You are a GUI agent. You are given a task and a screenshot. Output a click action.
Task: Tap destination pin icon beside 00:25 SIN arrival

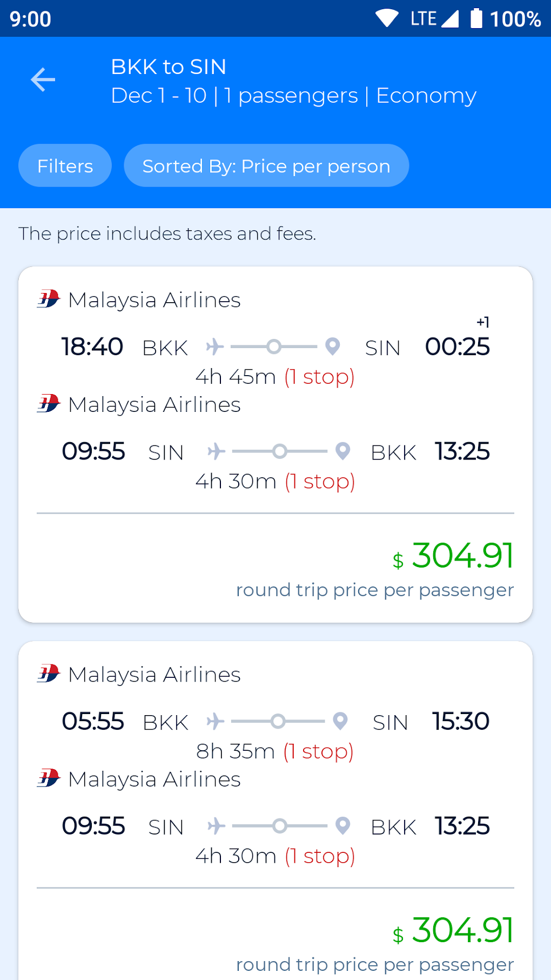[333, 346]
